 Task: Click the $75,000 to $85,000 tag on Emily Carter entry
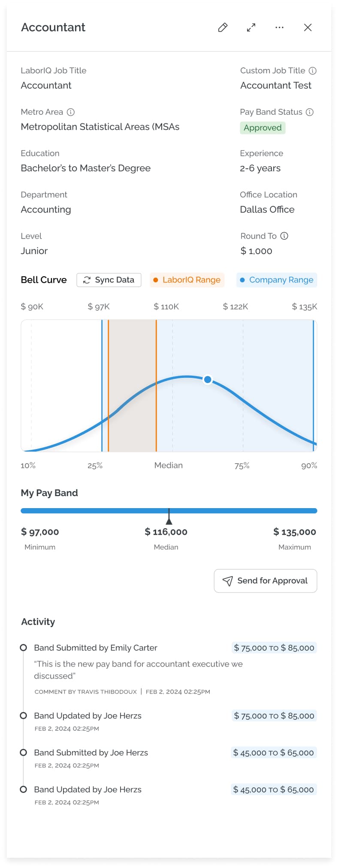274,648
